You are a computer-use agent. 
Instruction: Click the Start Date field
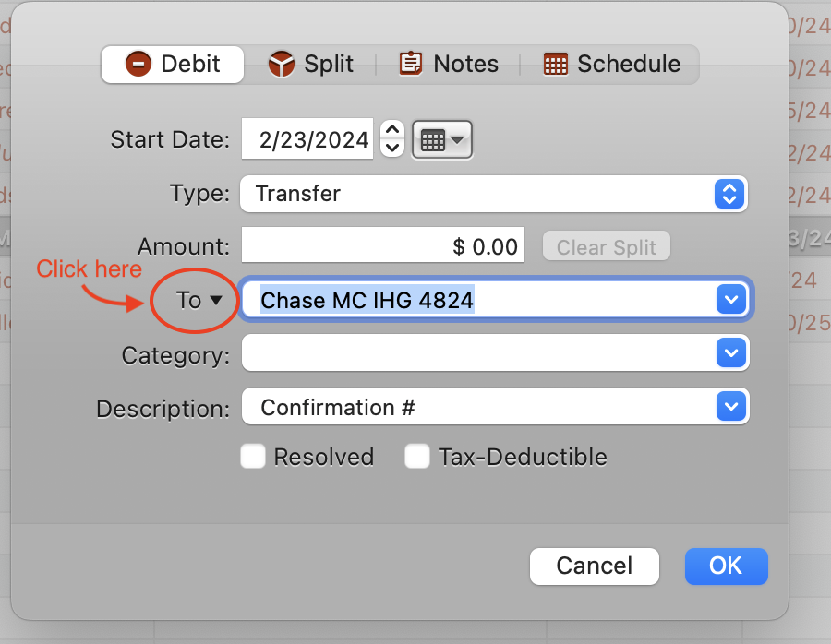(x=307, y=139)
